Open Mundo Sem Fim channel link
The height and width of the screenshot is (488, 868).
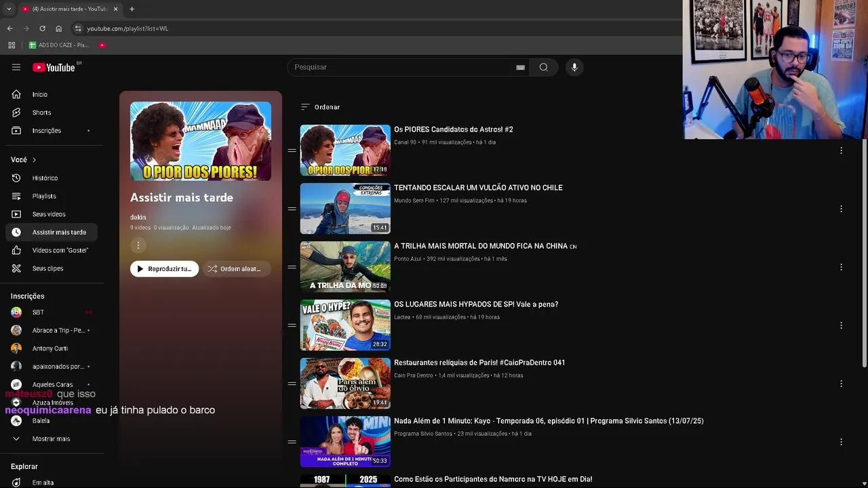(414, 201)
